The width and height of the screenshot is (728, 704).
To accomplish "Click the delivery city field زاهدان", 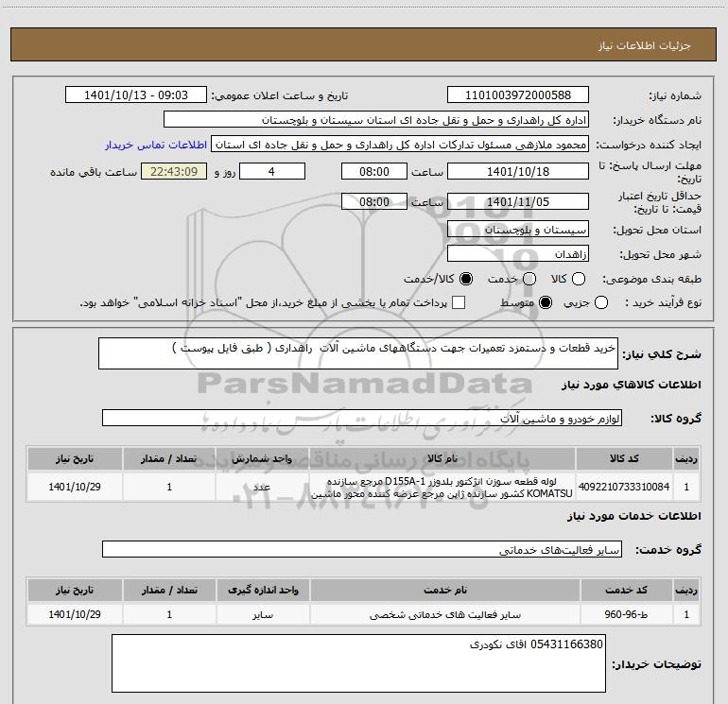I will coord(518,254).
